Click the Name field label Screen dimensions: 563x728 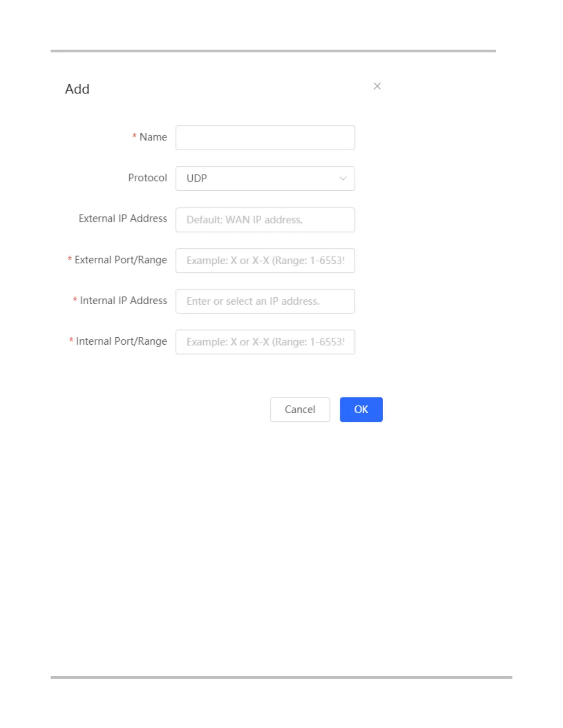[x=153, y=137]
